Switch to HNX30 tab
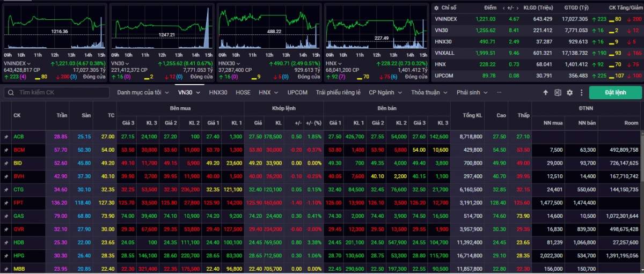 pyautogui.click(x=218, y=92)
